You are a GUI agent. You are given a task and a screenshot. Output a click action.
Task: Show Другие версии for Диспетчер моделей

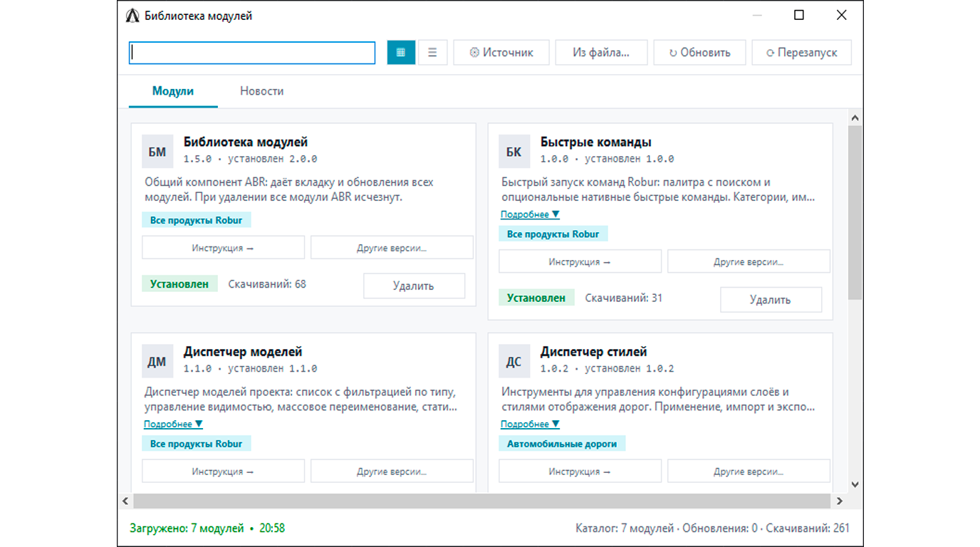[392, 471]
